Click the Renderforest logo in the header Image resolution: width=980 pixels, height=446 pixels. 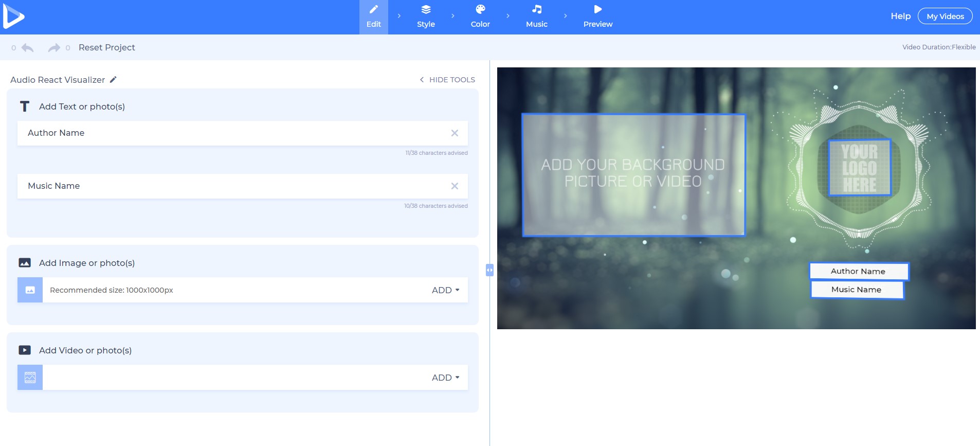pos(13,17)
